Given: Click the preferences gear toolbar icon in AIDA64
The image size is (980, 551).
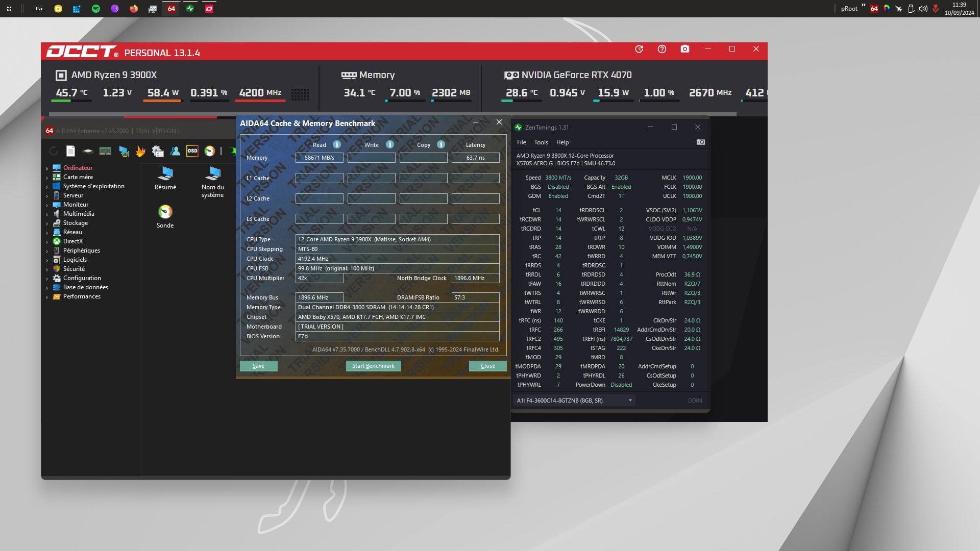Looking at the screenshot, I should click(x=158, y=151).
